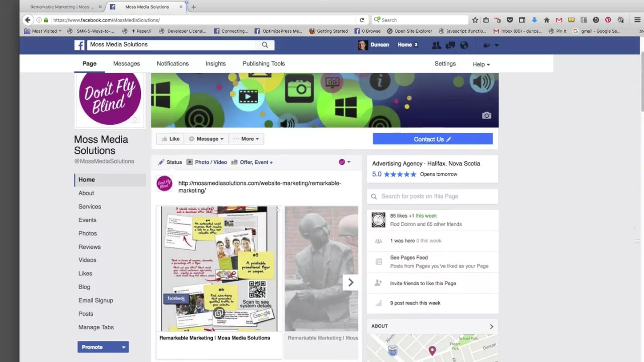
Task: Click the Contact Us button
Action: (433, 139)
